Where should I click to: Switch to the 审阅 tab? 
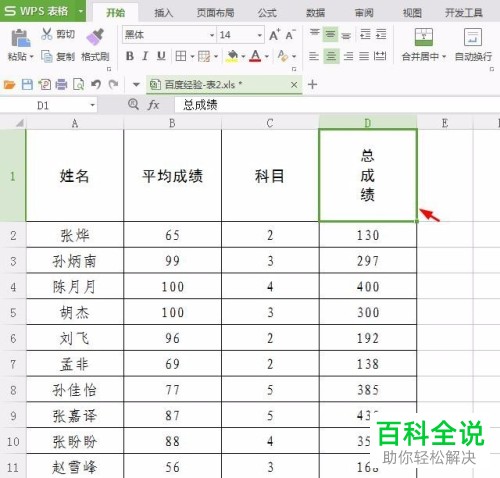point(364,13)
